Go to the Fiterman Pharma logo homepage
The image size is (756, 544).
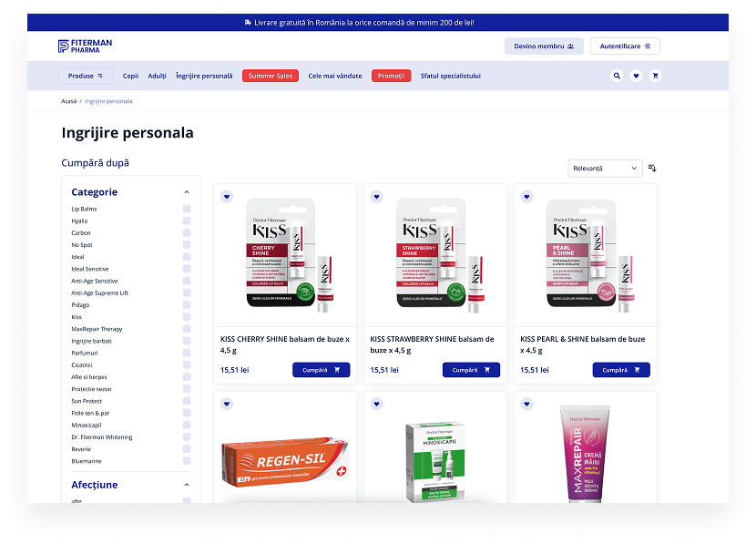tap(85, 46)
